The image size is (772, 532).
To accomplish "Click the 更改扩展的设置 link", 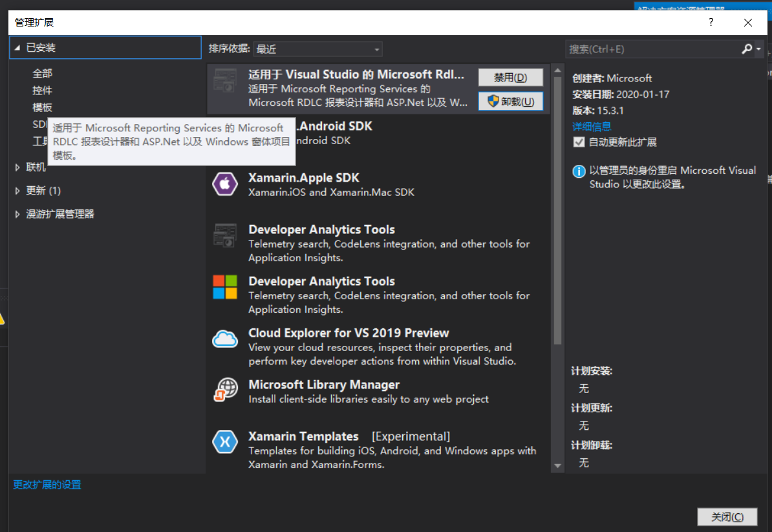I will tap(47, 484).
